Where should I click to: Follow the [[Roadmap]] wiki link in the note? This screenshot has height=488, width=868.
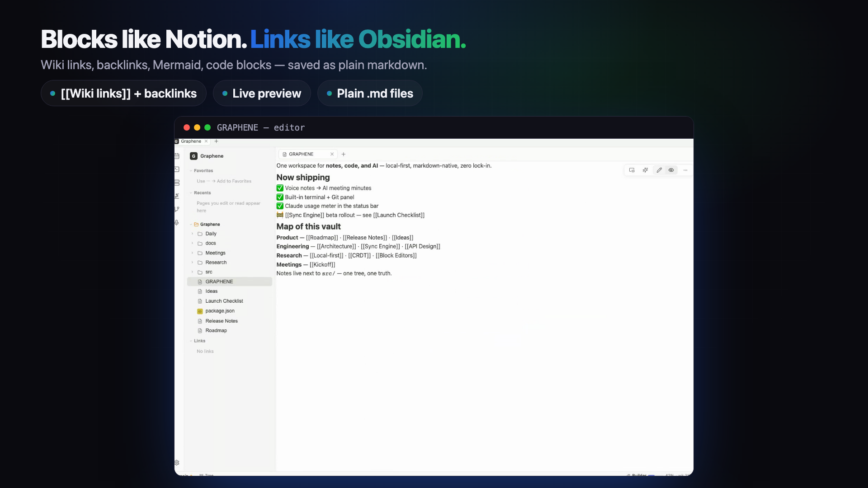322,238
